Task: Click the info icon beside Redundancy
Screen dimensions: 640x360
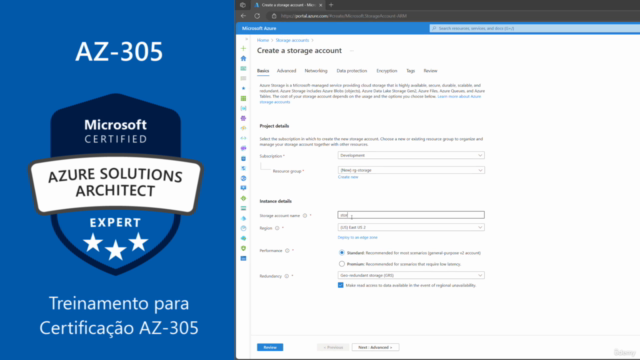Action: [x=287, y=276]
